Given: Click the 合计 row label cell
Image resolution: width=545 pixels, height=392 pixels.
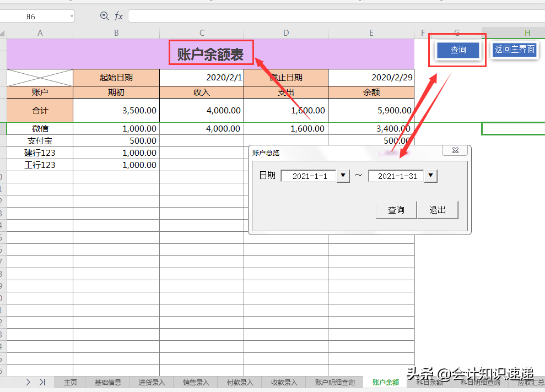Looking at the screenshot, I should pyautogui.click(x=40, y=111).
